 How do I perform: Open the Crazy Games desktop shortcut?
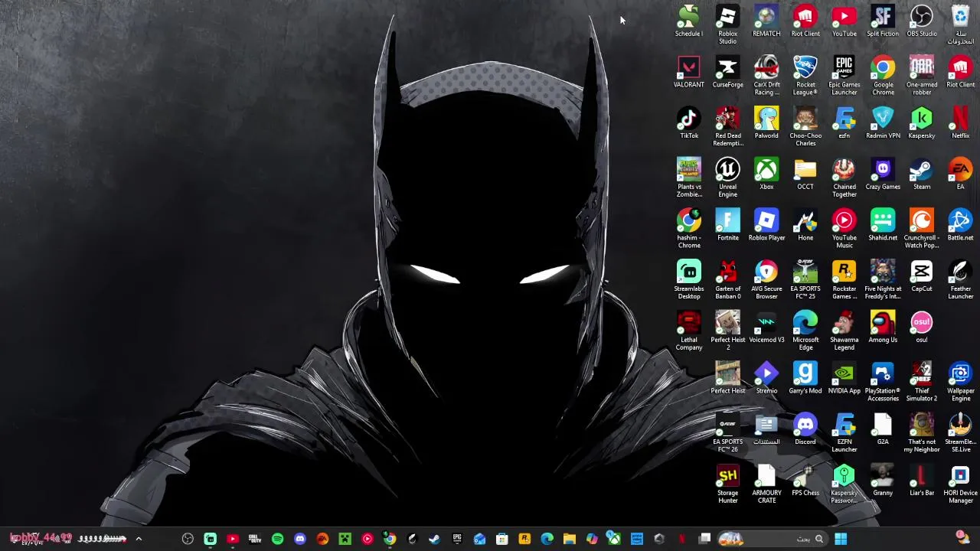click(883, 174)
